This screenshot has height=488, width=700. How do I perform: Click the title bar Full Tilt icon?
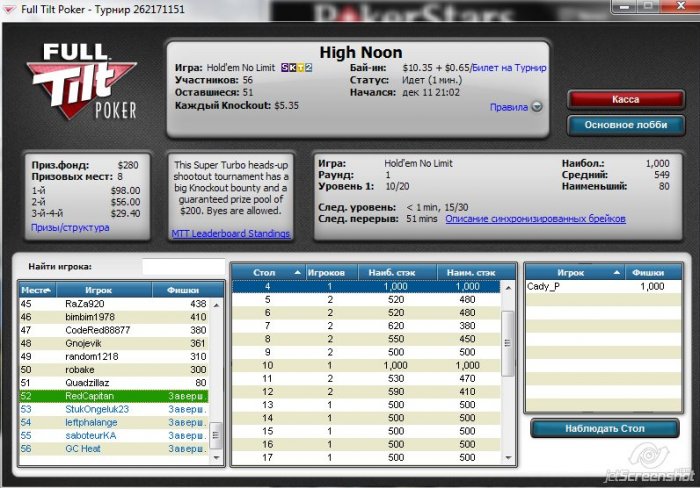tap(8, 8)
